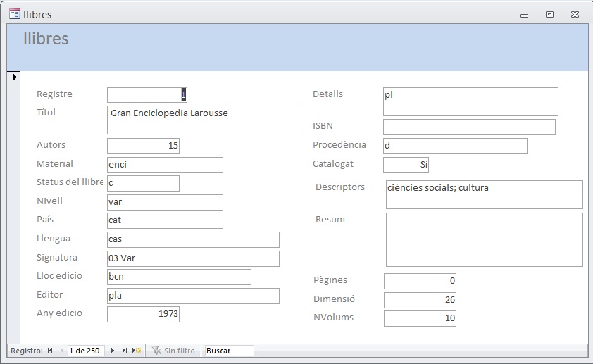Click the Catalogat label
Image resolution: width=593 pixels, height=364 pixels.
coord(333,163)
